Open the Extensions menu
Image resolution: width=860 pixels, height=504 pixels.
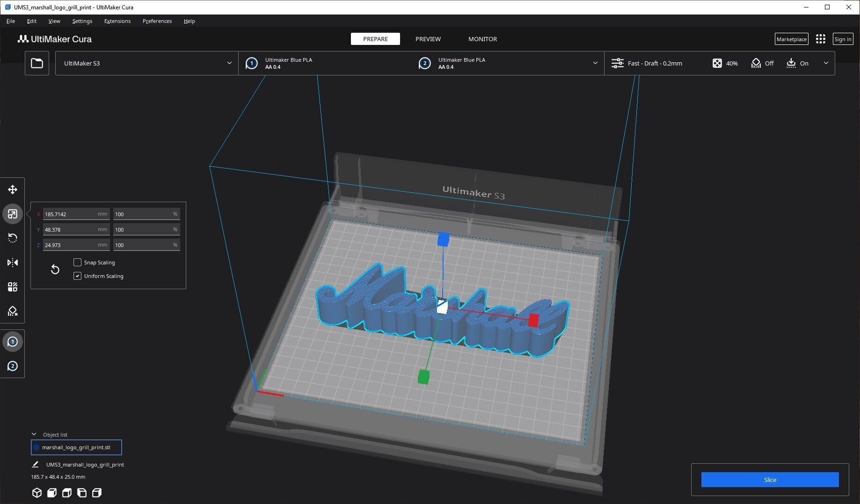coord(117,21)
